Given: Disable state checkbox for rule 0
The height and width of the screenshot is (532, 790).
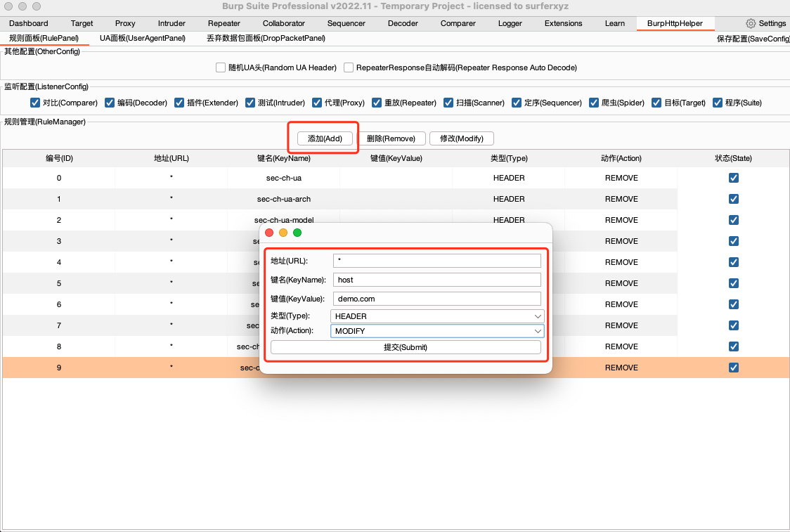Looking at the screenshot, I should click(734, 178).
